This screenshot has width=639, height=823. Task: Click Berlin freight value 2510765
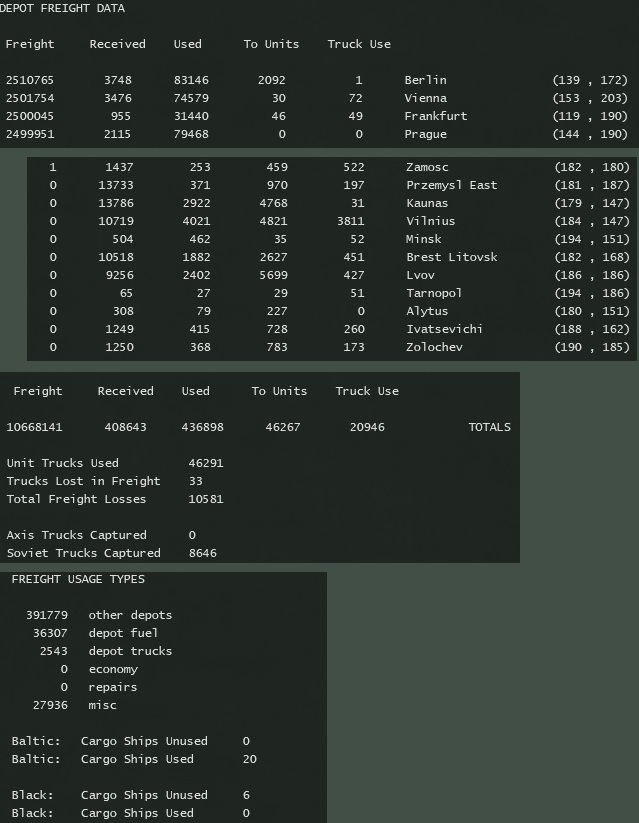point(29,80)
